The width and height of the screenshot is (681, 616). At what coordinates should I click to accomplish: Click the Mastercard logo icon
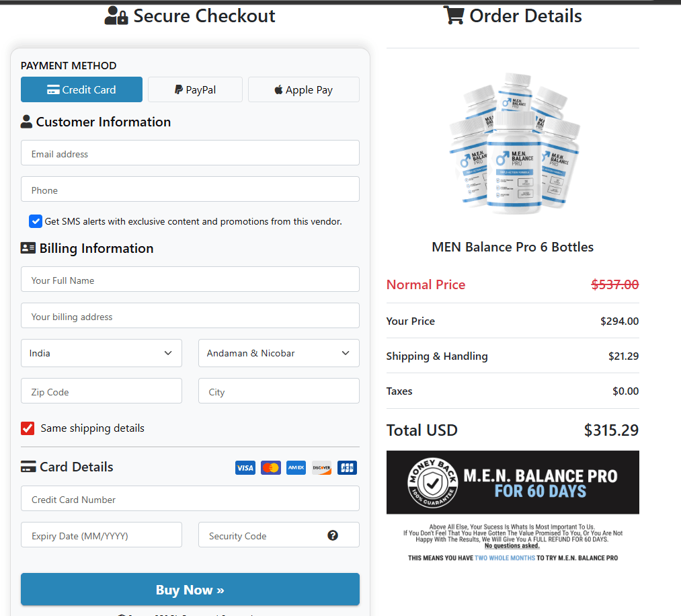(271, 468)
